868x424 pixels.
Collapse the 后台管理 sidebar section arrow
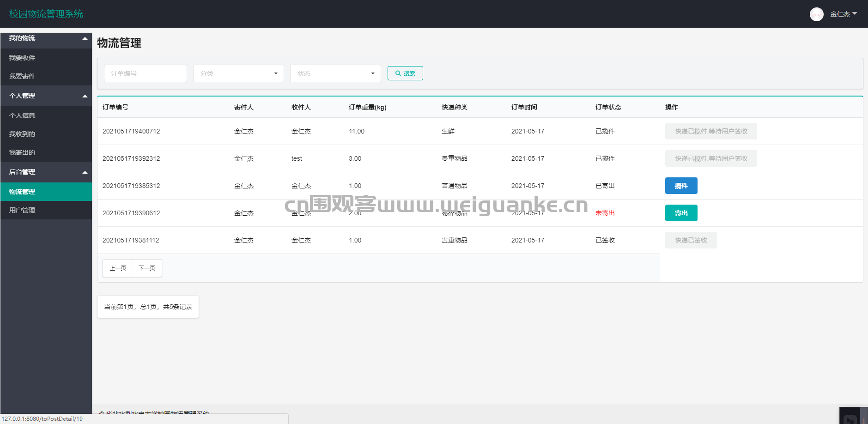85,172
